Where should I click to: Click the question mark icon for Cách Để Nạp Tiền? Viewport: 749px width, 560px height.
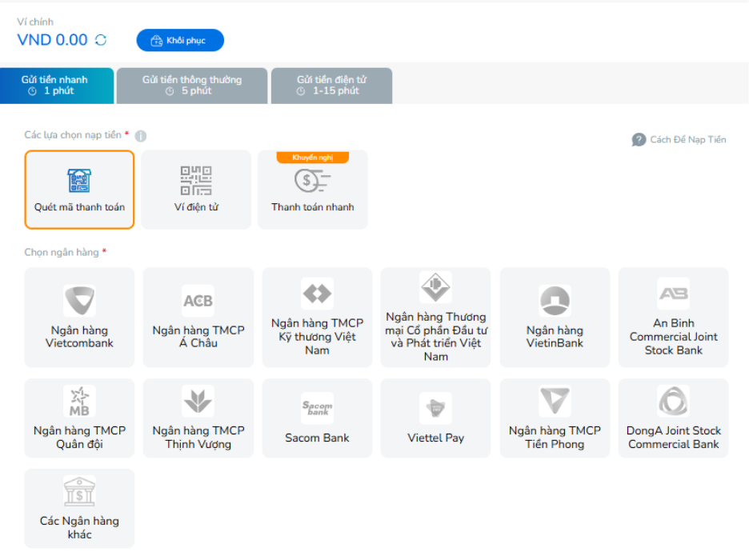[639, 140]
